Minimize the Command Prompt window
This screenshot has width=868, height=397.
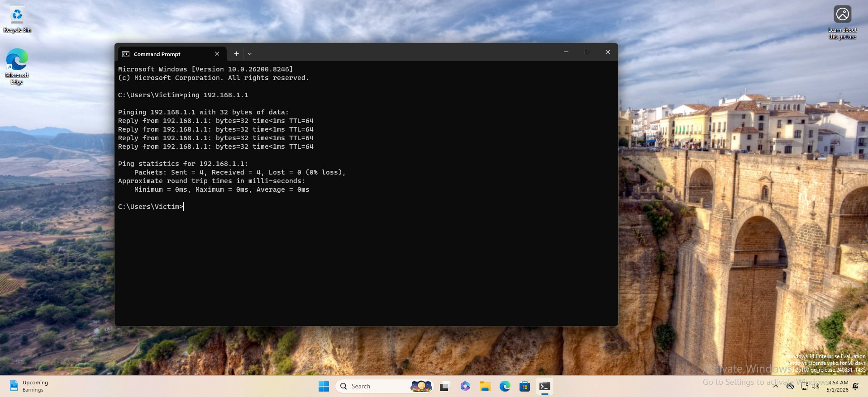pos(566,52)
